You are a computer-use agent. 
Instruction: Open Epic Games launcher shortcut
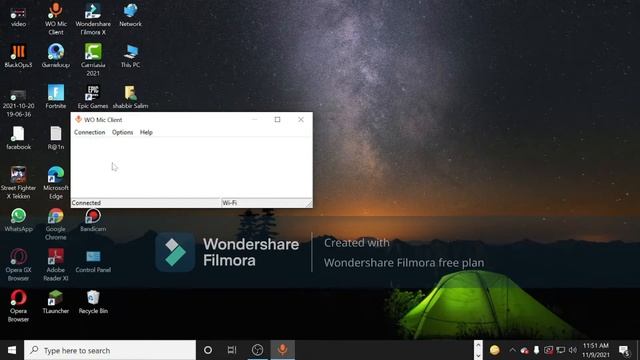pos(93,97)
